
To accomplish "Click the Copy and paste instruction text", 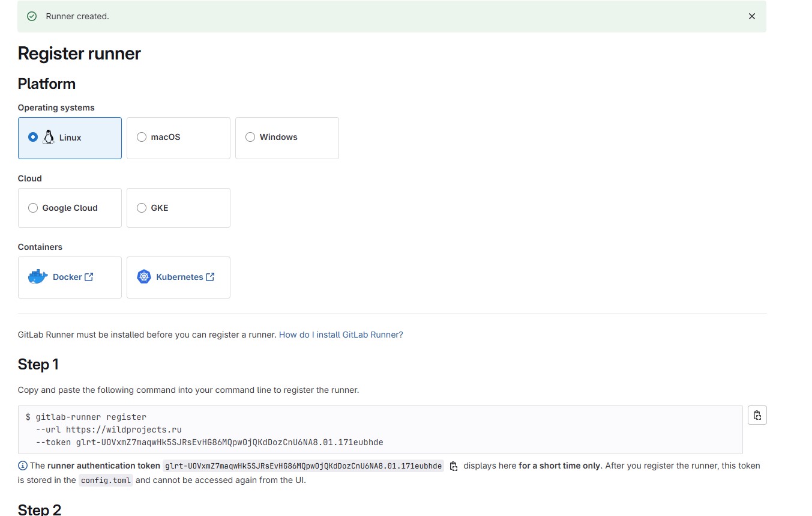I will pyautogui.click(x=188, y=390).
